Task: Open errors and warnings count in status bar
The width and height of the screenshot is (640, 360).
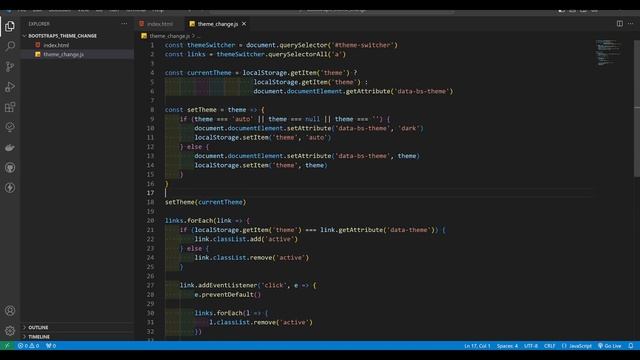Action: click(x=29, y=346)
